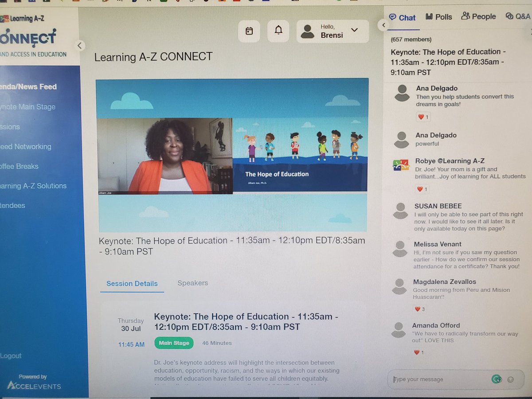Image resolution: width=532 pixels, height=399 pixels.
Task: Click the Powered by Accelevents logo
Action: point(34,383)
